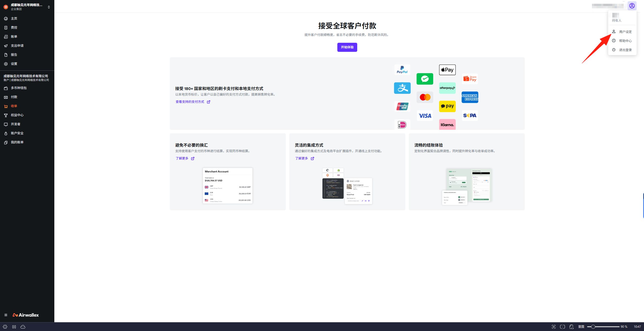Click the 我的账单 copy icon
This screenshot has width=644, height=331.
(6, 142)
